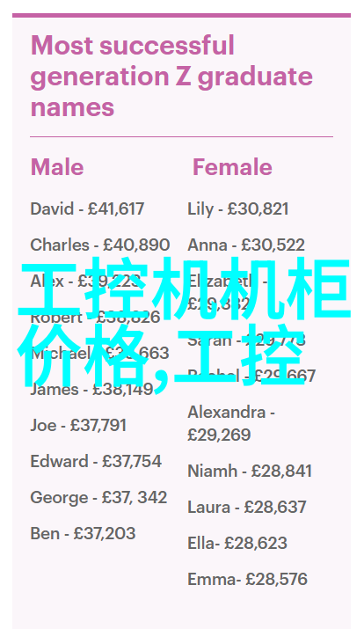Click the purple bar above the title
The height and width of the screenshot is (629, 364).
coord(182,15)
